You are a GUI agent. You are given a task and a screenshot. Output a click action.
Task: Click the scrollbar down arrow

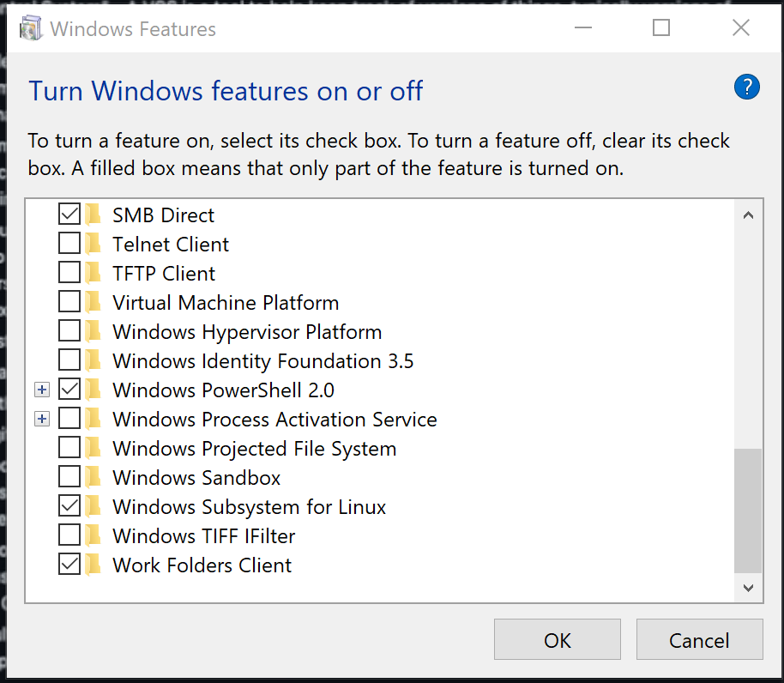coord(748,588)
